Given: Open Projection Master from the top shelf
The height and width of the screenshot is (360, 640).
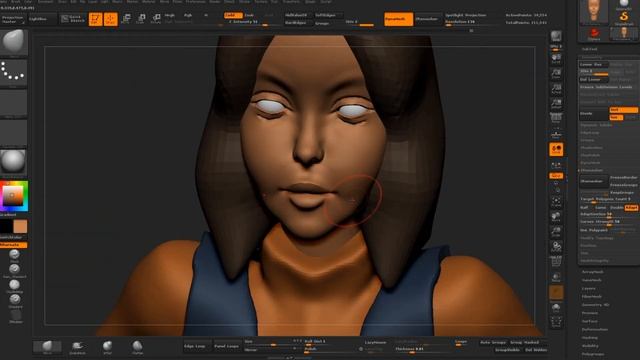Looking at the screenshot, I should [x=13, y=19].
